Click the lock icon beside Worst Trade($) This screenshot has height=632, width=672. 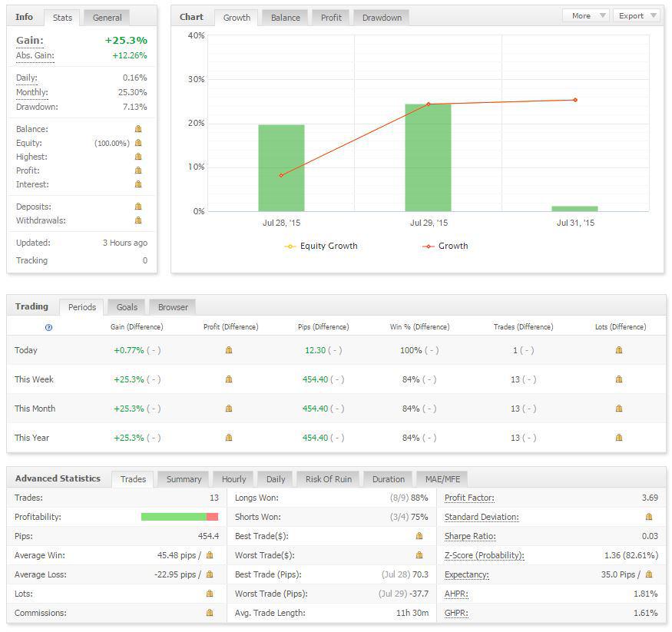click(419, 555)
